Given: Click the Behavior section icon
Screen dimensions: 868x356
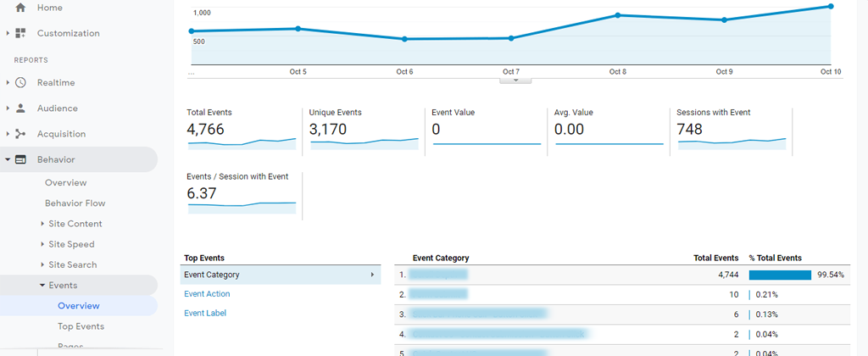Looking at the screenshot, I should [21, 159].
